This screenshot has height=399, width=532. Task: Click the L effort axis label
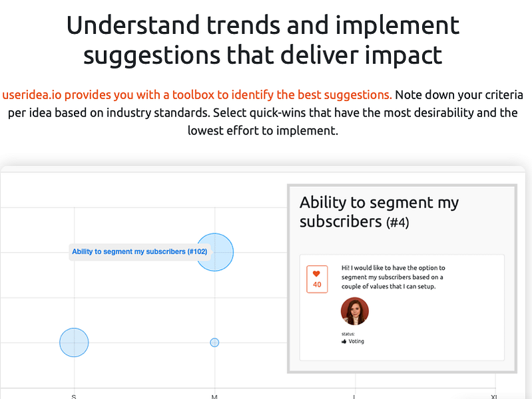(354, 396)
